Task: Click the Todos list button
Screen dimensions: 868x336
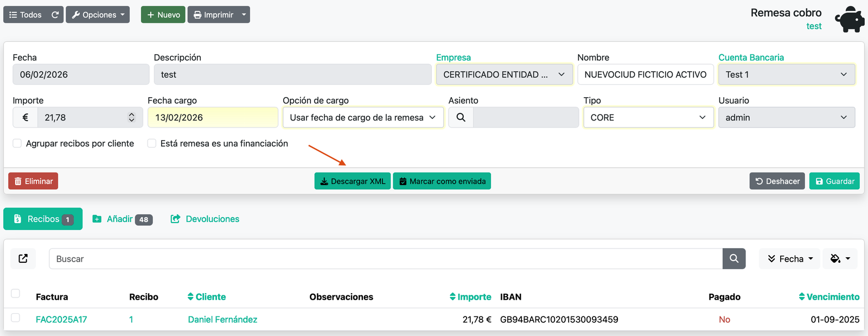Action: 25,15
